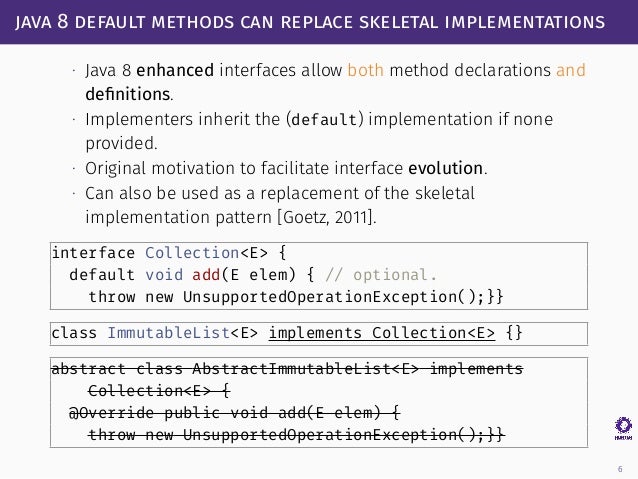This screenshot has width=638, height=479.
Task: Click the bold word "enhanced"
Action: 175,70
